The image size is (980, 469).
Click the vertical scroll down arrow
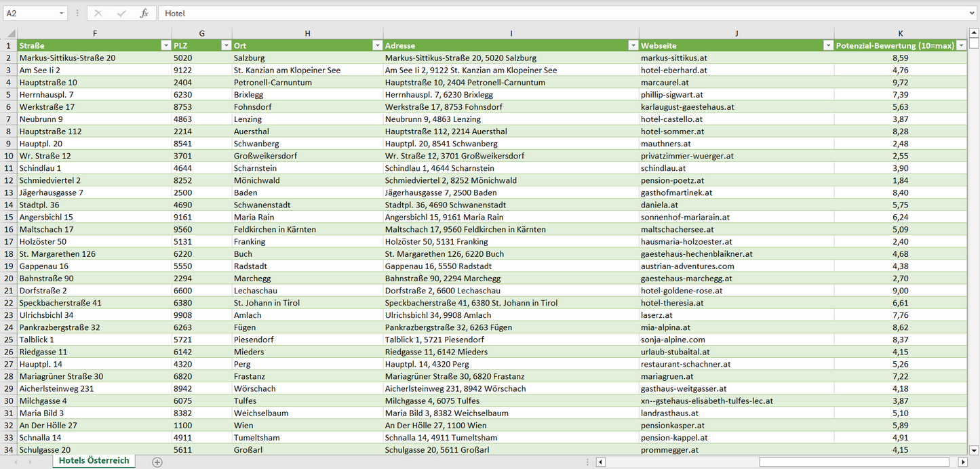974,449
